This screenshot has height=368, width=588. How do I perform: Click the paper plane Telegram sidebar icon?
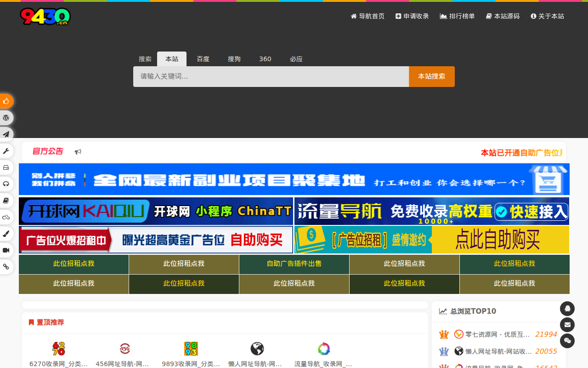[6, 134]
